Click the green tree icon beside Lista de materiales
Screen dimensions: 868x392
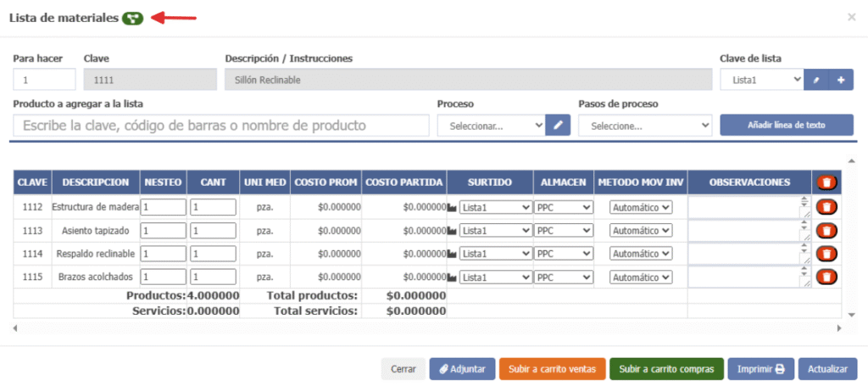pos(133,19)
